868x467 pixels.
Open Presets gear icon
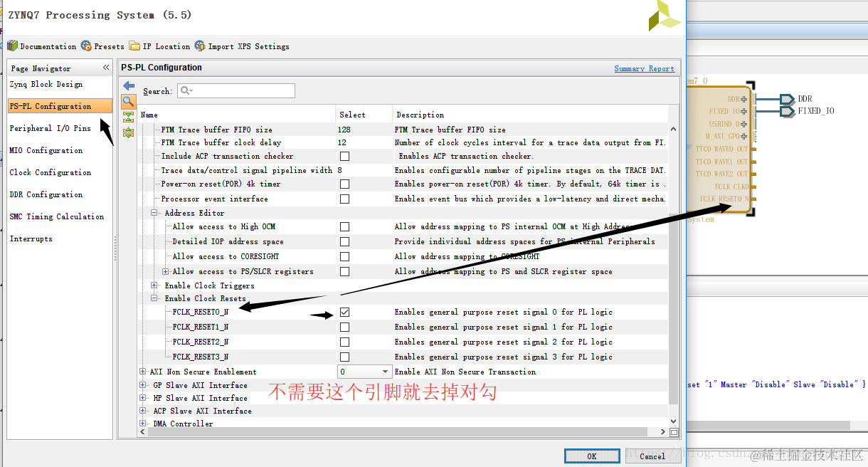click(86, 46)
